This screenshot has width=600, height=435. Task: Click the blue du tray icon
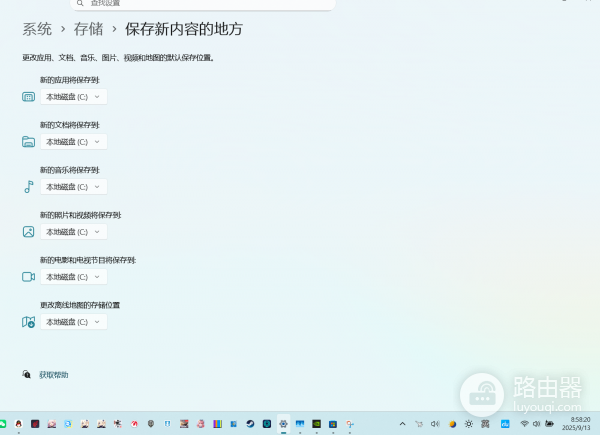pos(505,424)
